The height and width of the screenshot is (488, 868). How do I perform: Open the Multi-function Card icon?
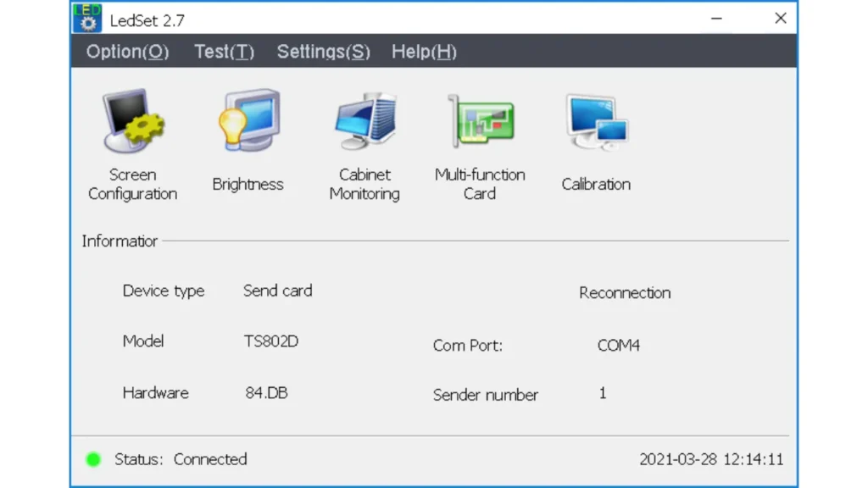click(480, 122)
